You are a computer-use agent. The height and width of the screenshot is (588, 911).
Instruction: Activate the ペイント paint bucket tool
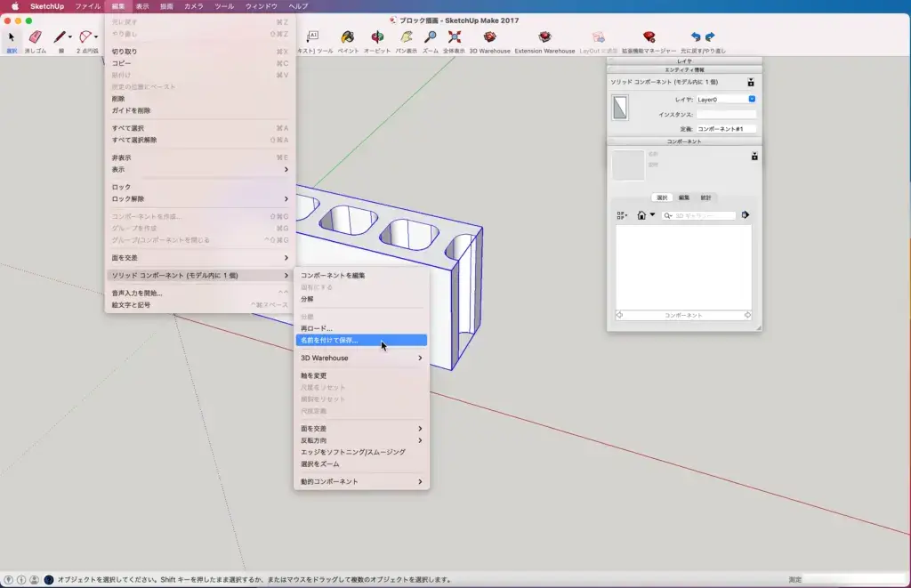tap(348, 37)
